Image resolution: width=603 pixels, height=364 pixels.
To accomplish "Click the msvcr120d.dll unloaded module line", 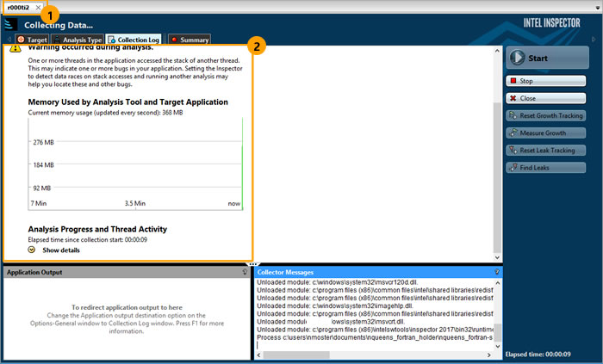I will [338, 282].
